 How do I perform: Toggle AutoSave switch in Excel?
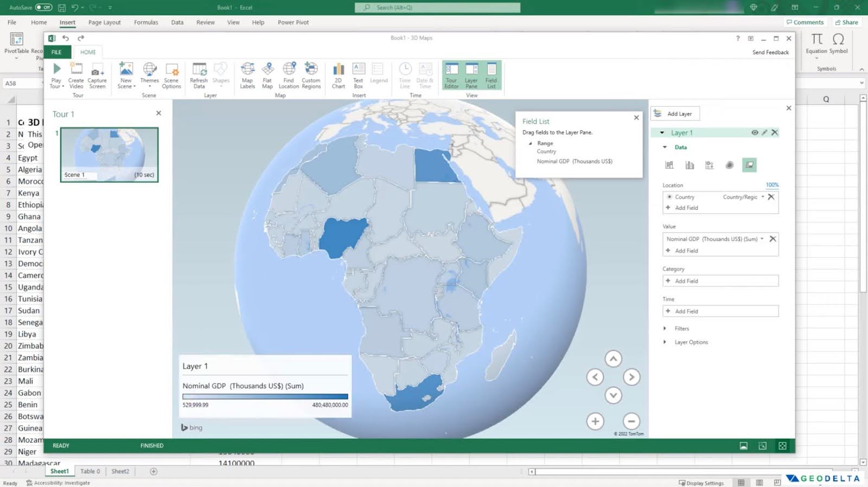pos(43,8)
